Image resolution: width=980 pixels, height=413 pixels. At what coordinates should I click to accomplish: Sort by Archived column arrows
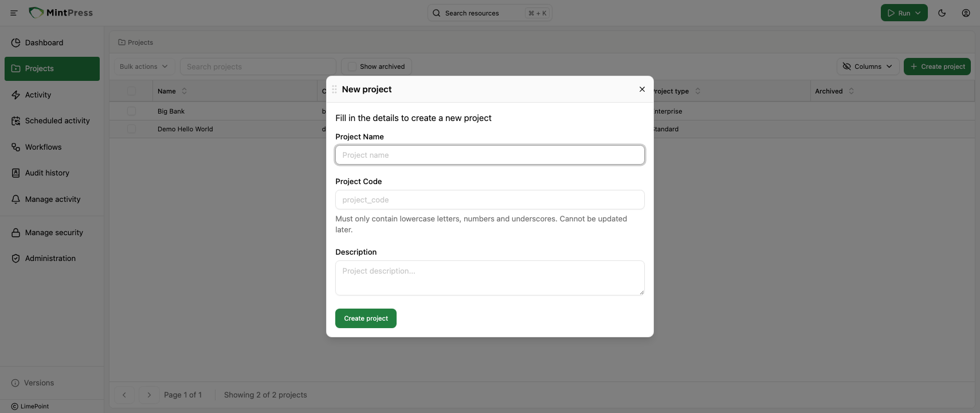(851, 91)
